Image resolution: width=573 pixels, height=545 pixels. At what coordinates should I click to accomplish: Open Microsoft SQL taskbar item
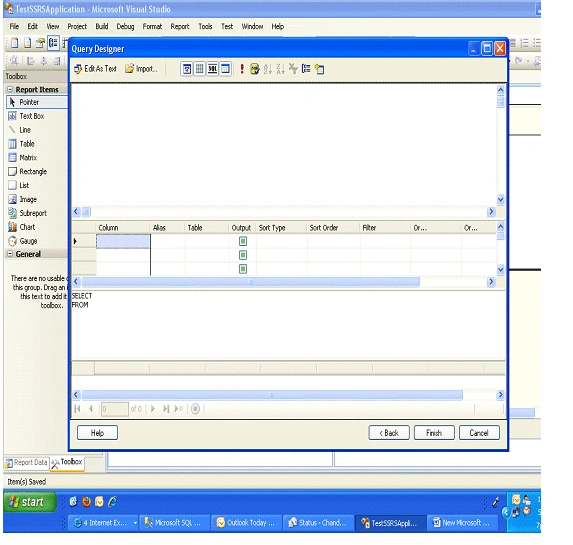[174, 523]
